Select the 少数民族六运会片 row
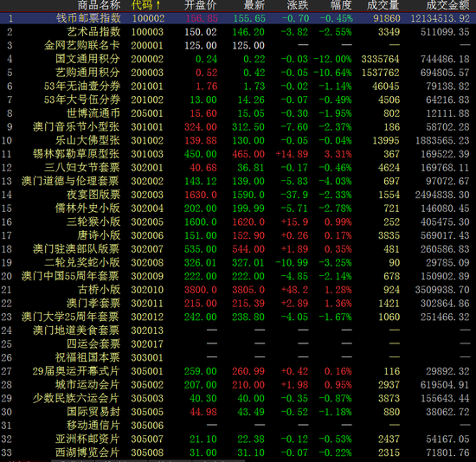The width and height of the screenshot is (476, 462). click(x=238, y=398)
